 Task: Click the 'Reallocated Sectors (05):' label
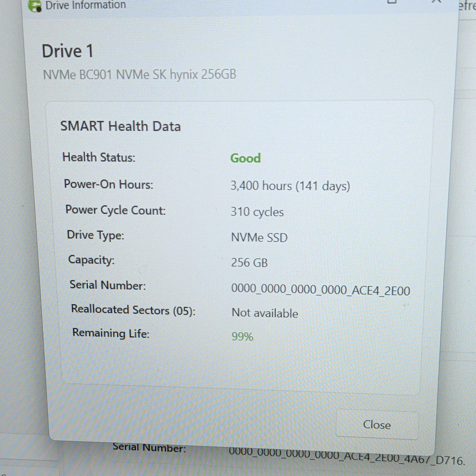point(133,310)
